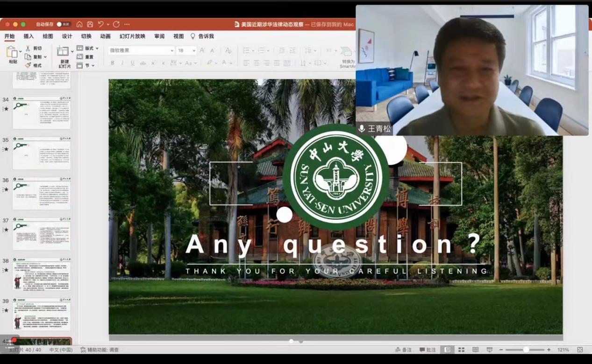
Task: Click the bulleted list icon
Action: pyautogui.click(x=246, y=50)
